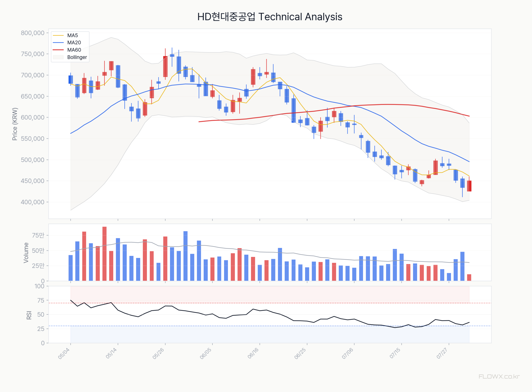The width and height of the screenshot is (532, 392).
Task: Click the 06/05 date label
Action: pyautogui.click(x=206, y=353)
